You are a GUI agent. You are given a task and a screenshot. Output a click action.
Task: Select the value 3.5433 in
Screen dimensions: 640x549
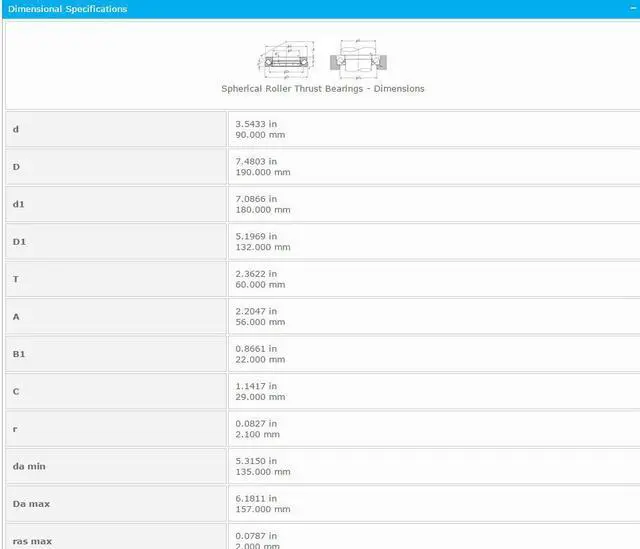pyautogui.click(x=256, y=124)
